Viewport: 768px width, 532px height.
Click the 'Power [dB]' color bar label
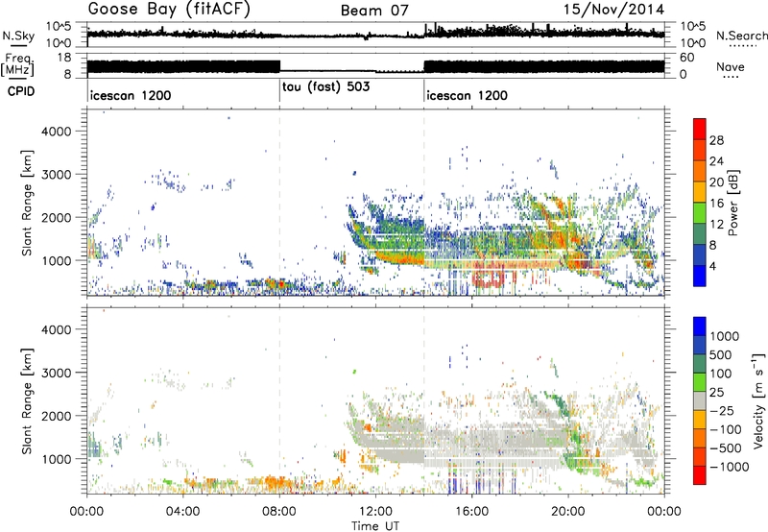[x=733, y=203]
